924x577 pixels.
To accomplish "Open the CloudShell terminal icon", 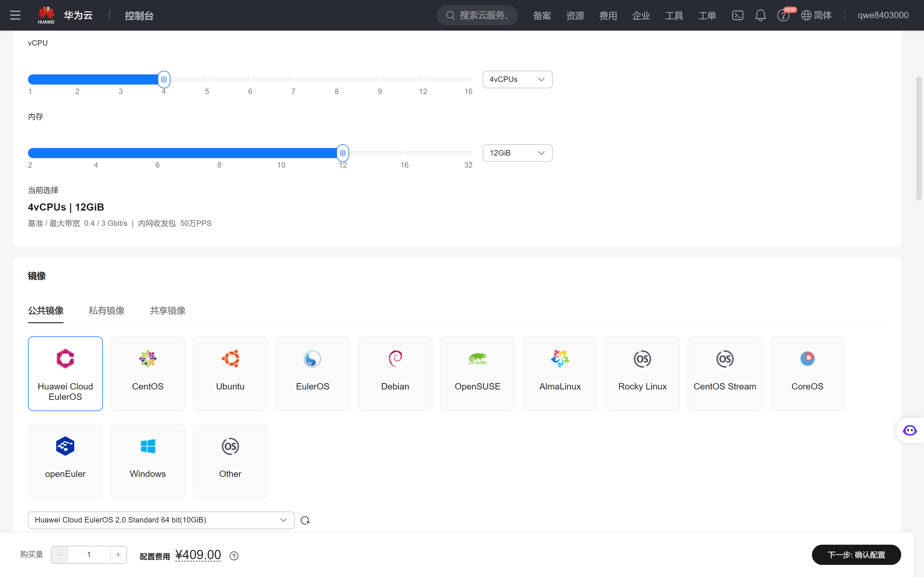I will [737, 15].
